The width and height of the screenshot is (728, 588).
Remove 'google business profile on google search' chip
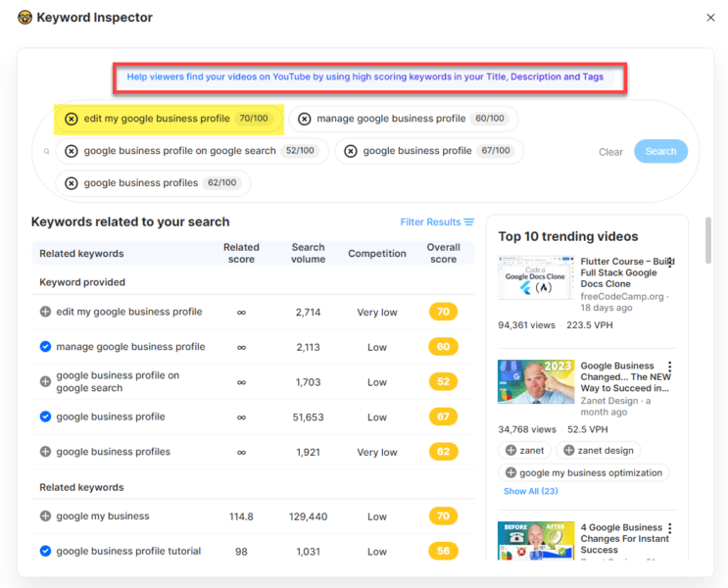(x=71, y=151)
